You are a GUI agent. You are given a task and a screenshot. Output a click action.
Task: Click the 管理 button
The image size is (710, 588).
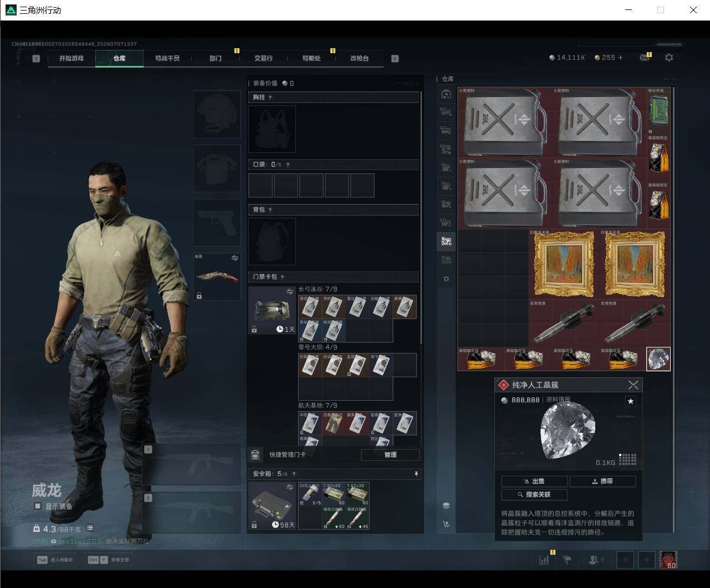pyautogui.click(x=390, y=455)
